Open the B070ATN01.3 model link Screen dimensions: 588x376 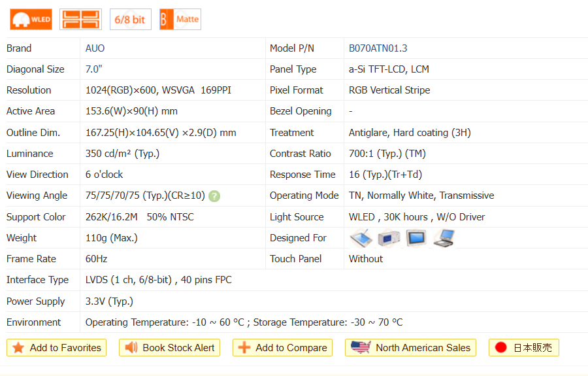(x=378, y=48)
